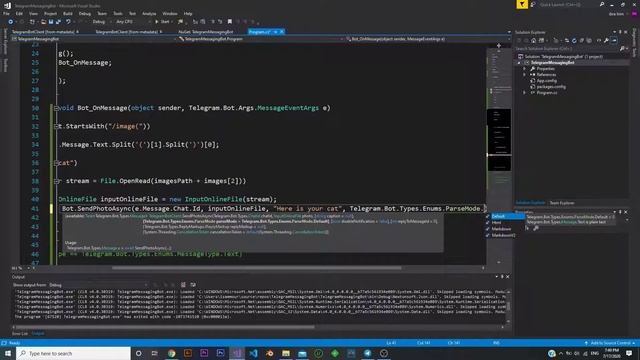Screen dimensions: 640x360
Task: Open the Edit menu
Action: [19, 13]
